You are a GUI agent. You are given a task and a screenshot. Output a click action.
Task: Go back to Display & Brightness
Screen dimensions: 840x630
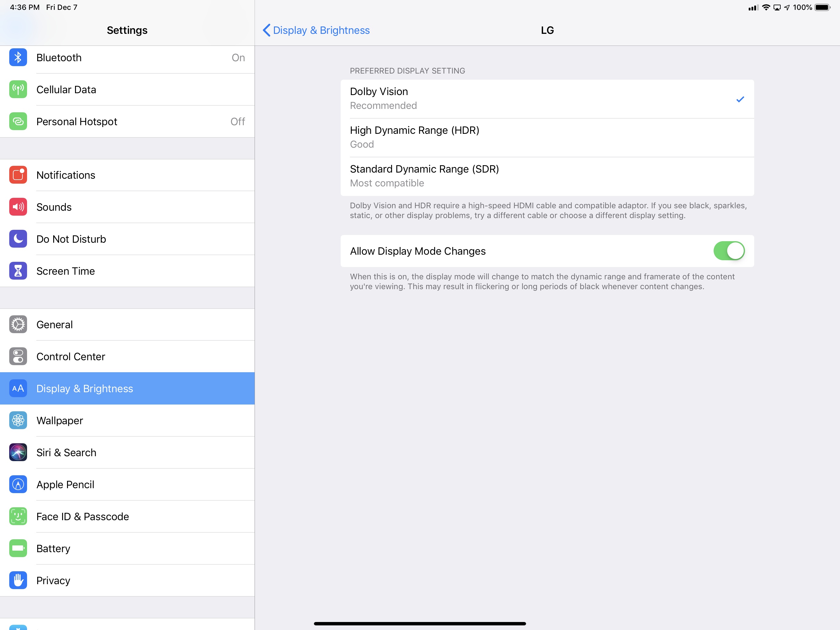[x=316, y=30]
